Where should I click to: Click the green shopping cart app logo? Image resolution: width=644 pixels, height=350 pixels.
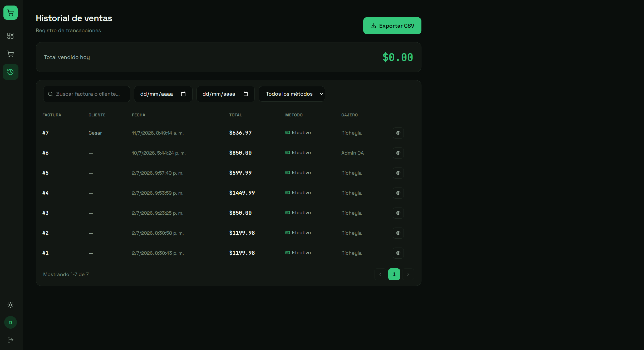tap(11, 13)
